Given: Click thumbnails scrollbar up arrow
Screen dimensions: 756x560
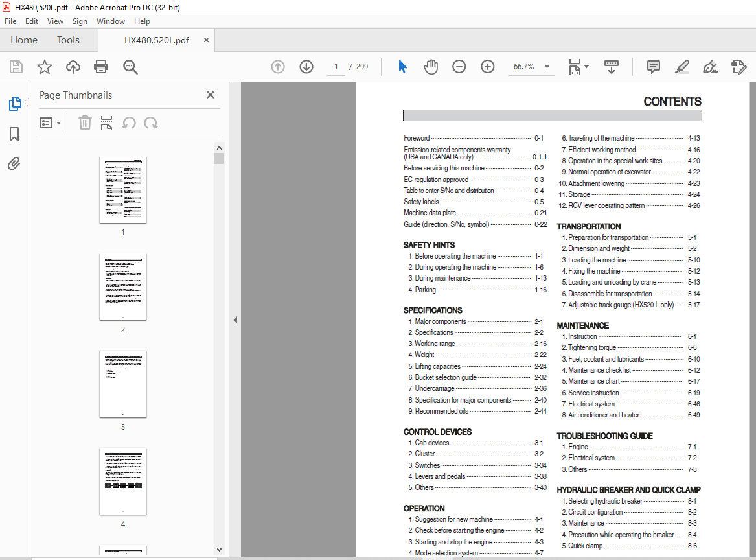Looking at the screenshot, I should tap(220, 148).
